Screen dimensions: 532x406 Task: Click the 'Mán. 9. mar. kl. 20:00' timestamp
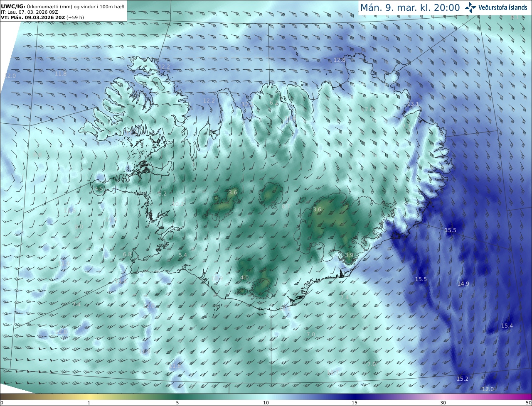tap(410, 7)
